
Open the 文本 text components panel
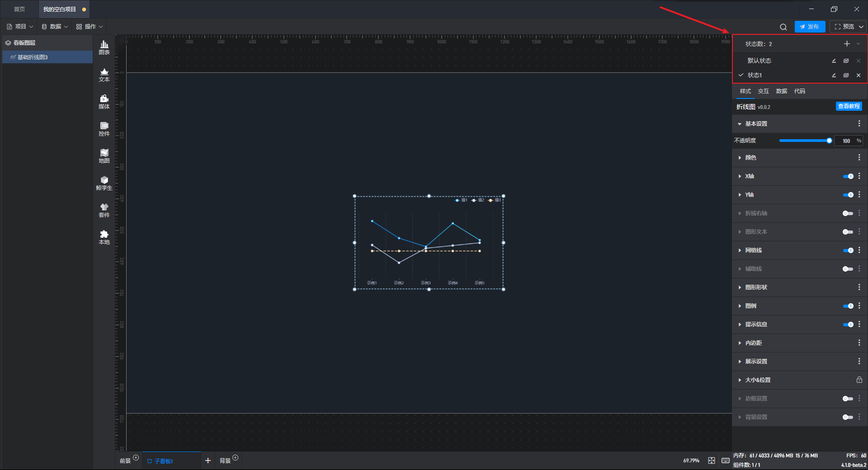coord(104,75)
